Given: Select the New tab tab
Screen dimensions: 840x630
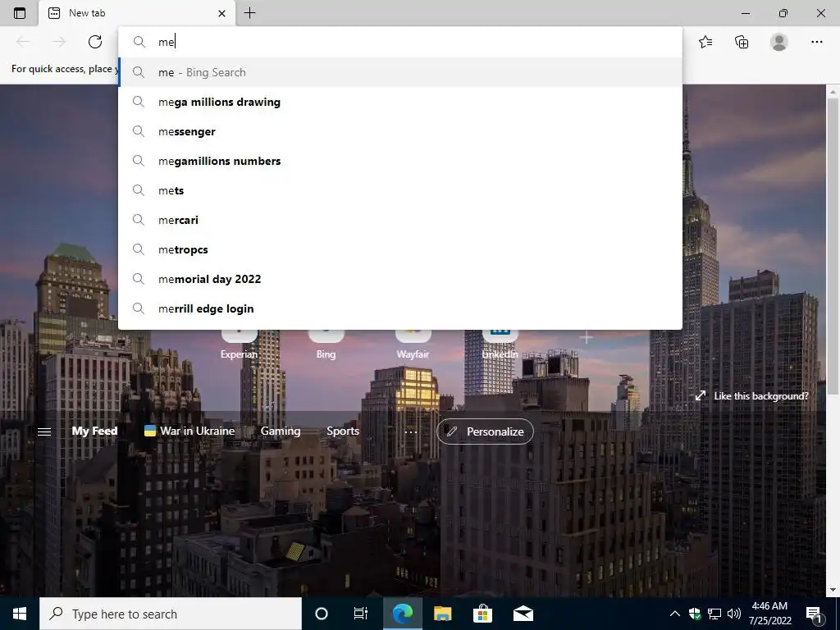Looking at the screenshot, I should coord(137,13).
